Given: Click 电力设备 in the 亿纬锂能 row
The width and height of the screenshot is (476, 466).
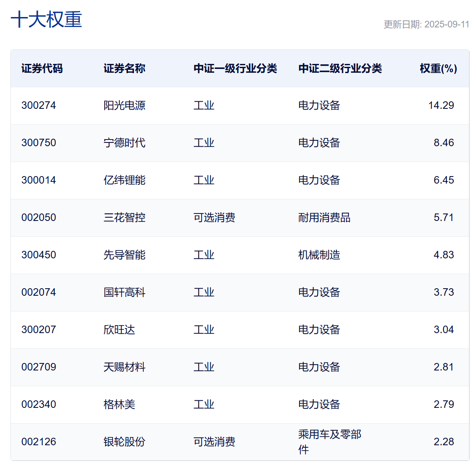Looking at the screenshot, I should point(319,180).
